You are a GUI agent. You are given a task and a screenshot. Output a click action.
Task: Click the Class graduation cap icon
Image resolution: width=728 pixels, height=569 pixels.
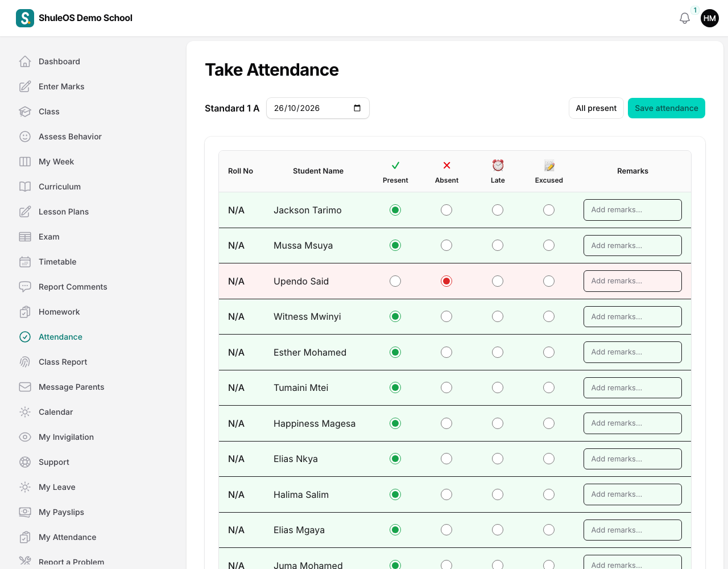25,112
